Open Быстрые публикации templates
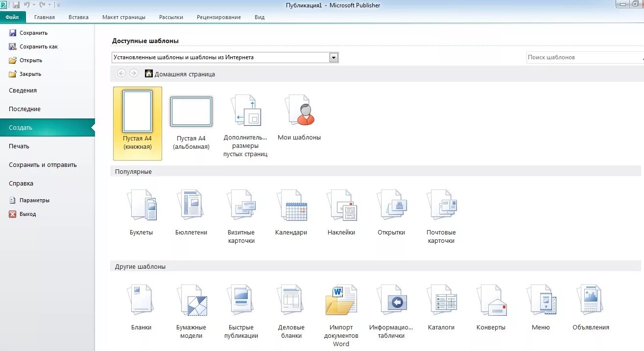The width and height of the screenshot is (644, 351). [x=241, y=312]
